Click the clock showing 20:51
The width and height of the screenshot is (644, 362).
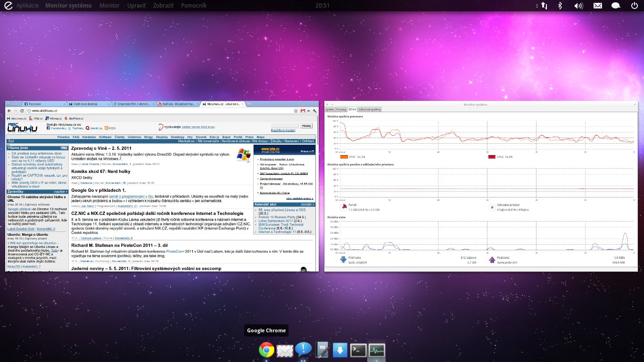322,6
